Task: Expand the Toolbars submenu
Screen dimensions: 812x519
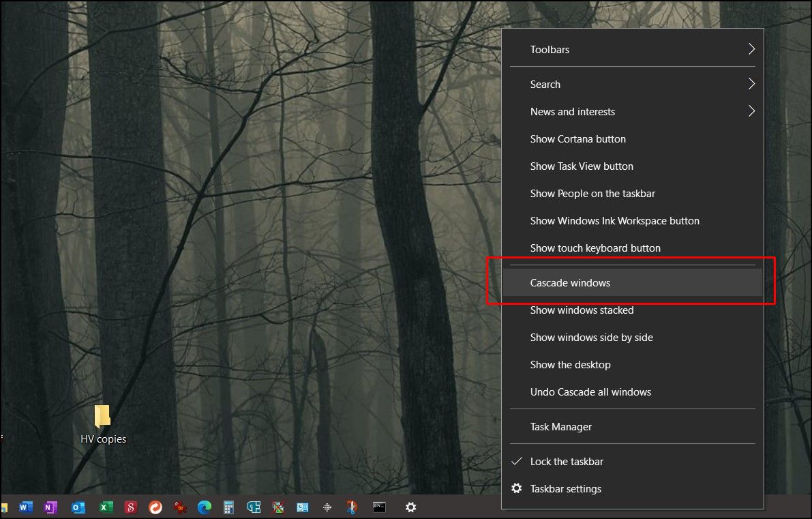Action: [x=633, y=49]
